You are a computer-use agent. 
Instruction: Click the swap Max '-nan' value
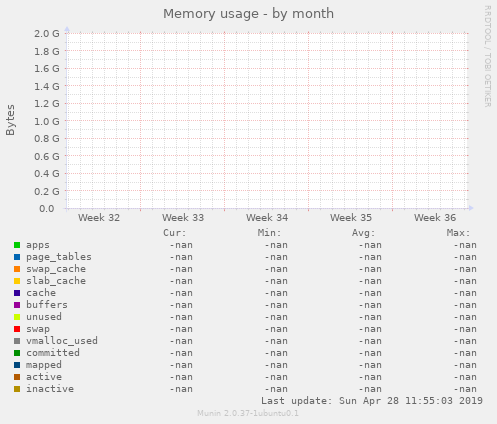click(465, 329)
